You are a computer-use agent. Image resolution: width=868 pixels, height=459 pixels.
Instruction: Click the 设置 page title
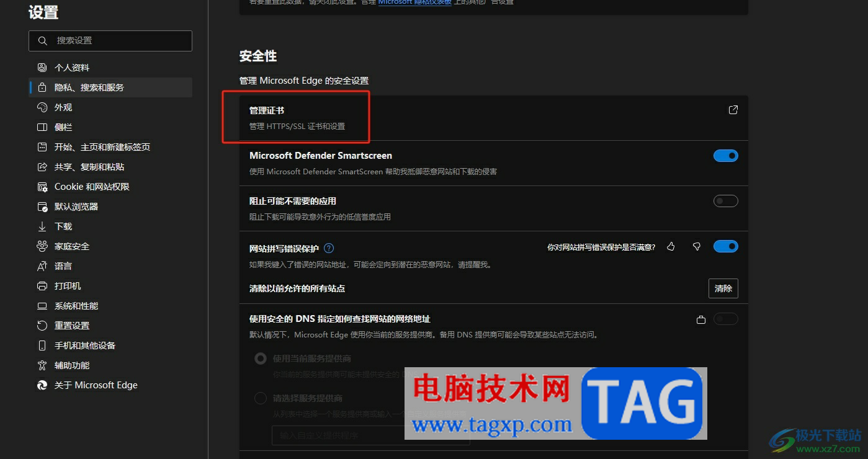[43, 12]
